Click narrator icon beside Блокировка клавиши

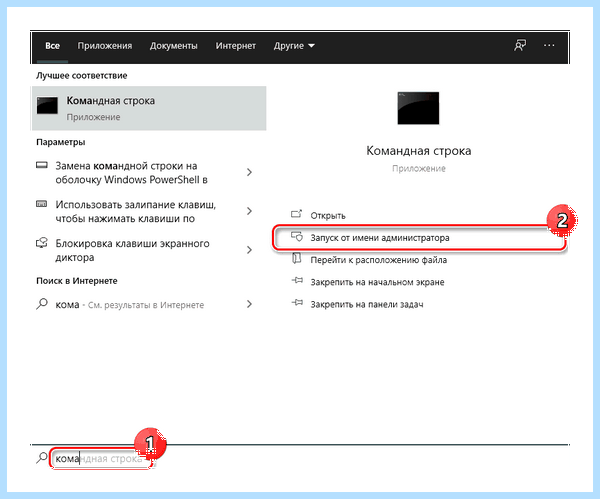(42, 243)
